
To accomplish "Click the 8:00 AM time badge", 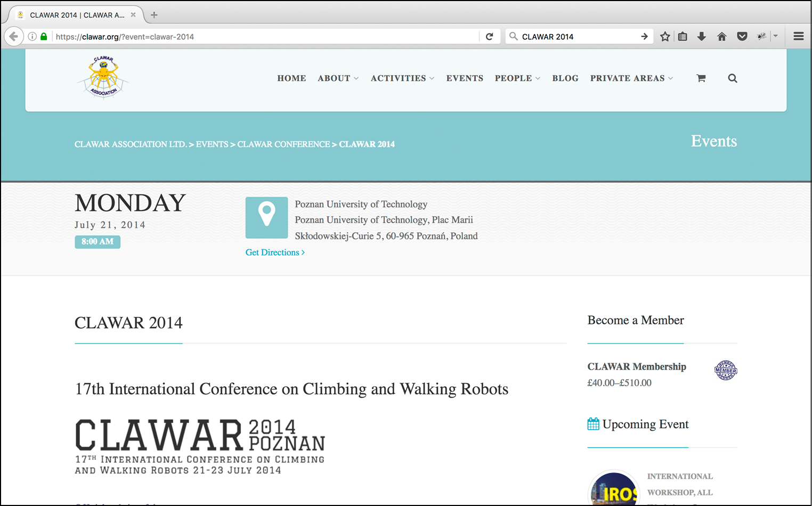I will [98, 242].
